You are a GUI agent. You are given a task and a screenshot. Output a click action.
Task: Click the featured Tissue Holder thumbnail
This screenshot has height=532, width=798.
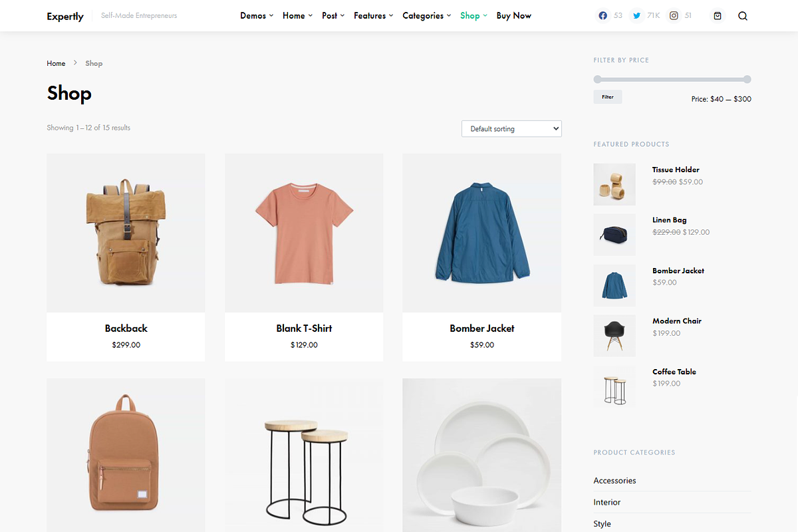(614, 184)
